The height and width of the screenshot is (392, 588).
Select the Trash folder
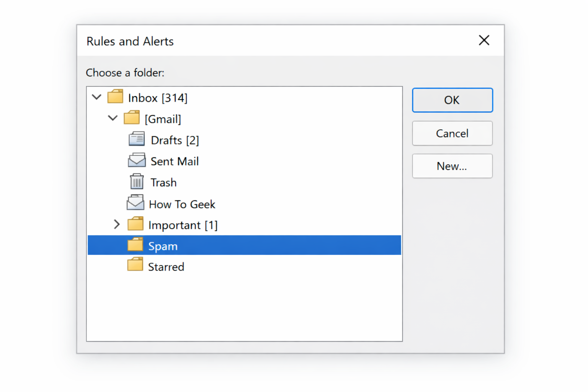click(x=163, y=182)
